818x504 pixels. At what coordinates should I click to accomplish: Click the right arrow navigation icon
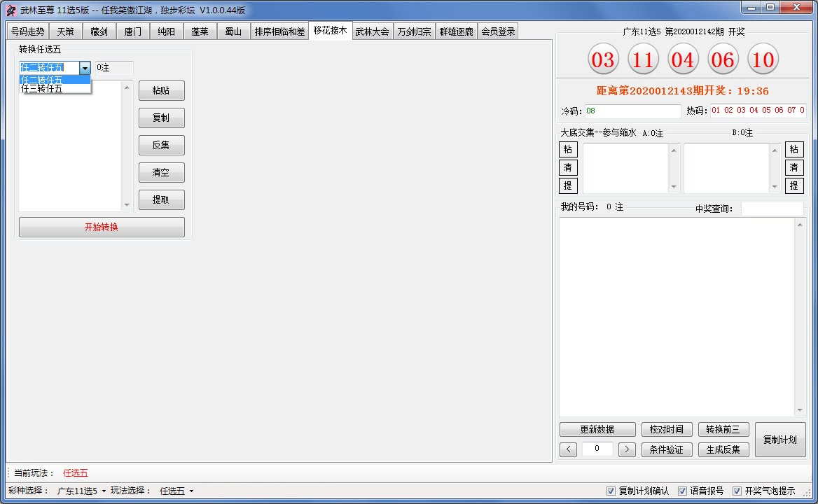[x=627, y=449]
